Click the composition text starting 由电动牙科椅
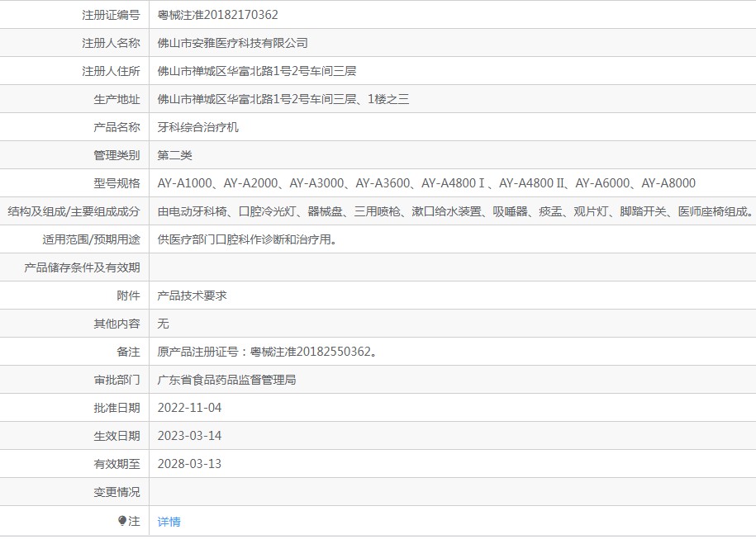 pos(454,211)
